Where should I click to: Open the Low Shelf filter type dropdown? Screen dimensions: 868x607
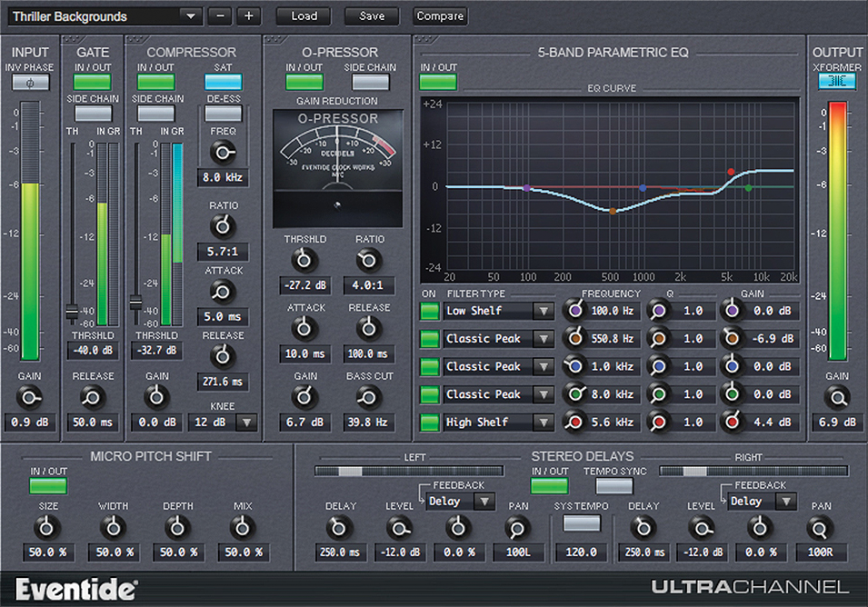pos(497,310)
